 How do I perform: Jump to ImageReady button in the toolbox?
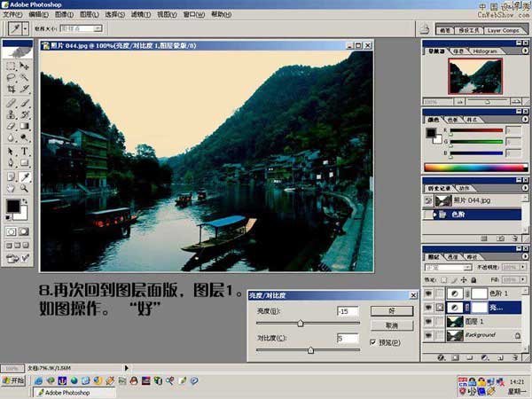point(17,259)
